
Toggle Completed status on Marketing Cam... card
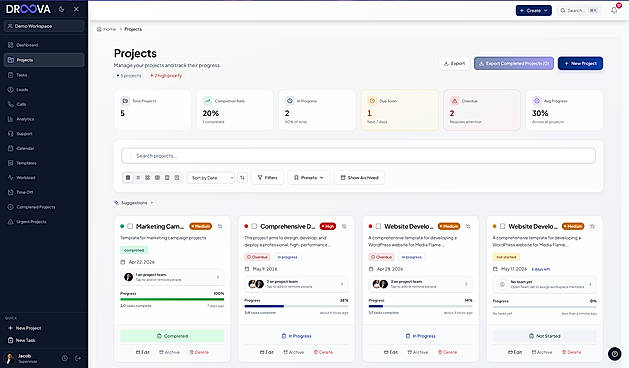coord(172,336)
